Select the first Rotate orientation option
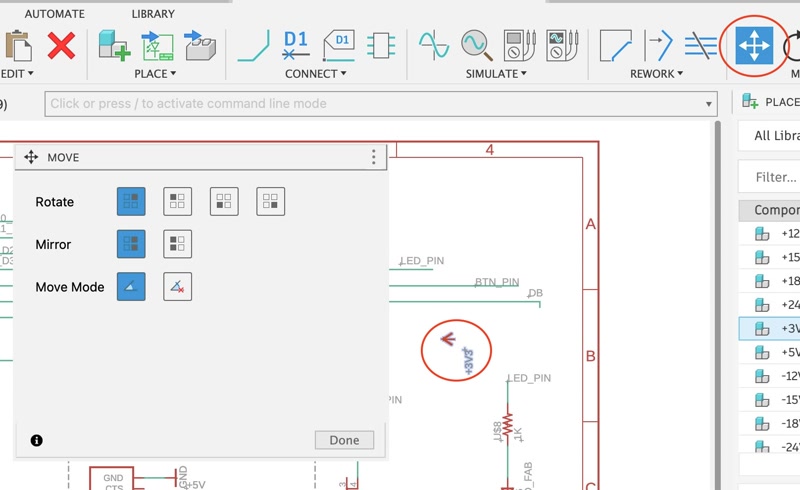 [131, 201]
